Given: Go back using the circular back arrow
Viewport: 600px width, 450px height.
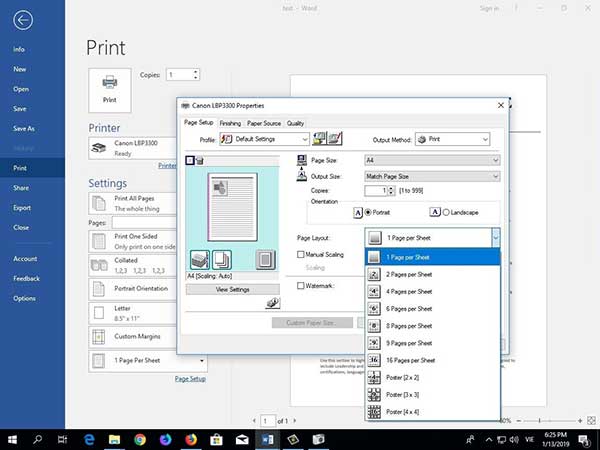Looking at the screenshot, I should pos(23,20).
